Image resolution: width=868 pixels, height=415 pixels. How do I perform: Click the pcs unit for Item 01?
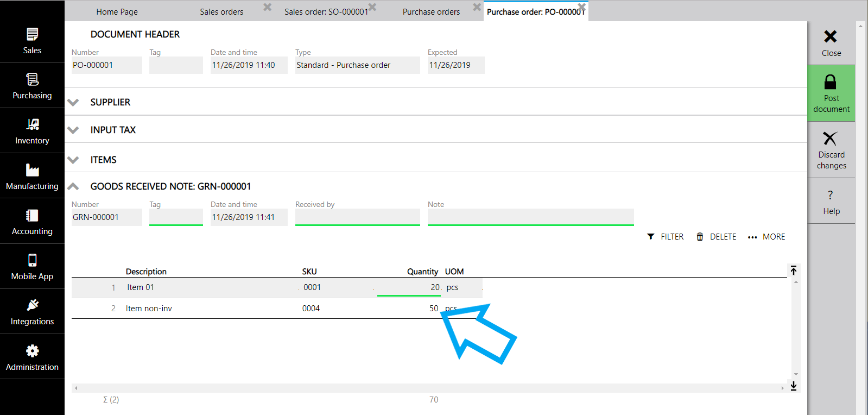point(452,287)
